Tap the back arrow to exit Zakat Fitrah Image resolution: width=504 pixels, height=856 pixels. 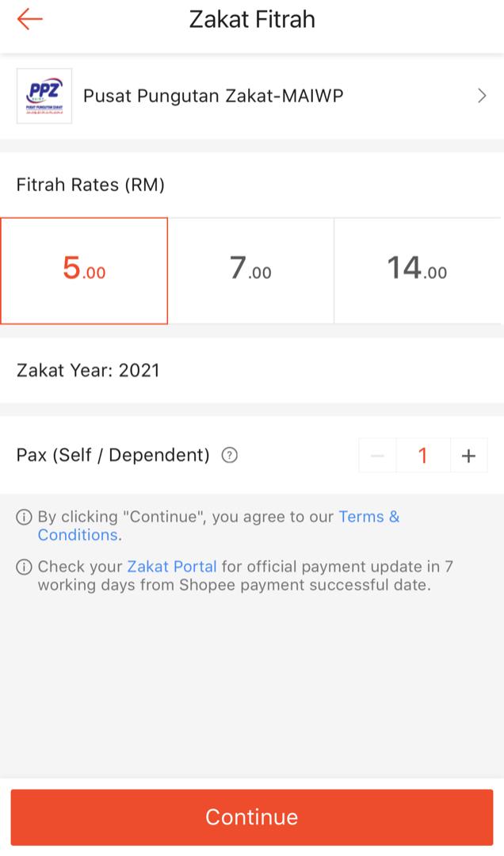30,19
